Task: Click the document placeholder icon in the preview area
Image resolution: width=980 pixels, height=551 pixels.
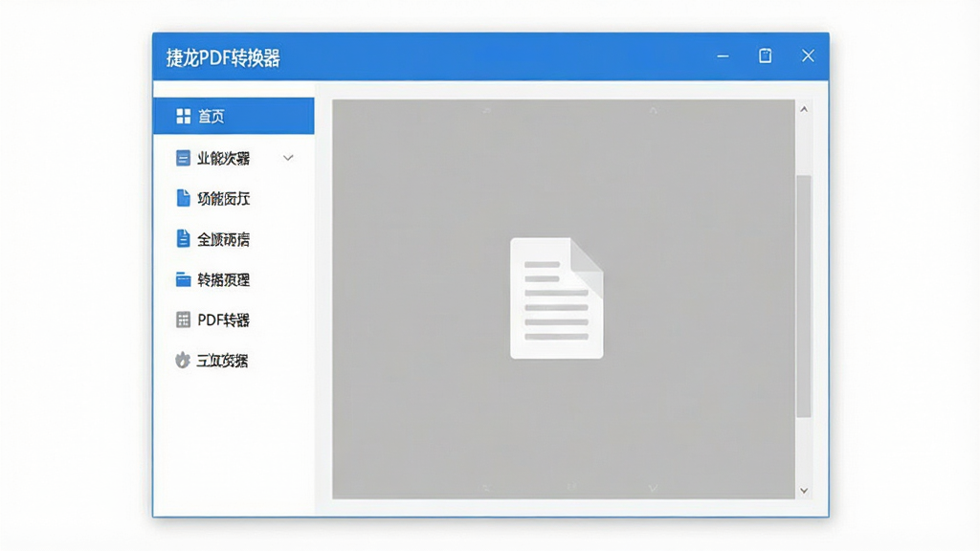Action: [557, 298]
